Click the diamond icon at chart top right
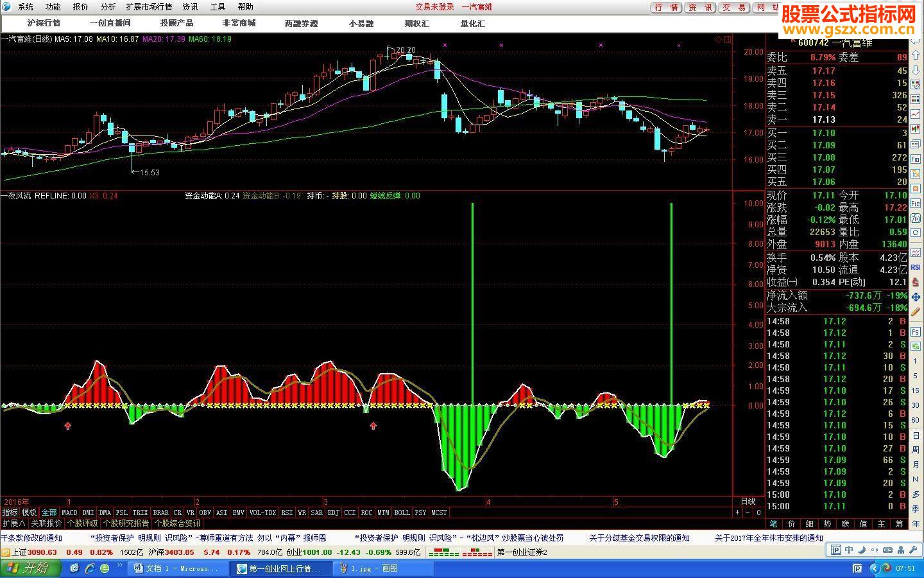This screenshot has height=578, width=924. click(x=718, y=39)
